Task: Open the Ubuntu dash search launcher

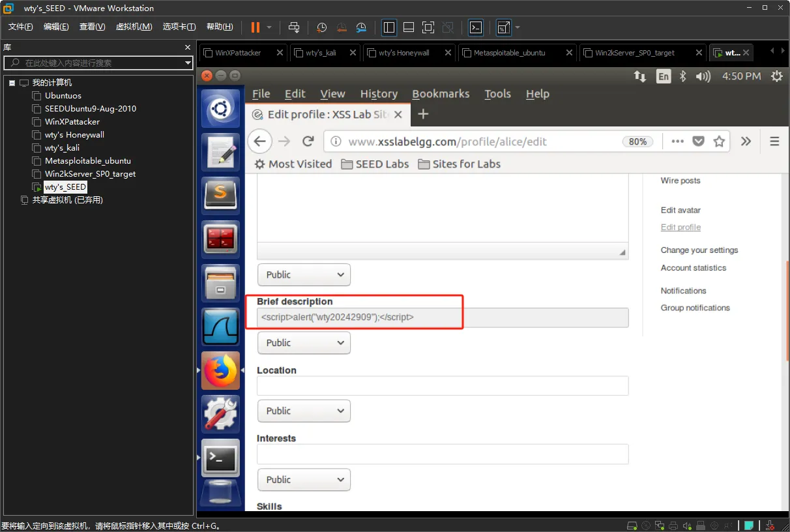Action: 220,108
